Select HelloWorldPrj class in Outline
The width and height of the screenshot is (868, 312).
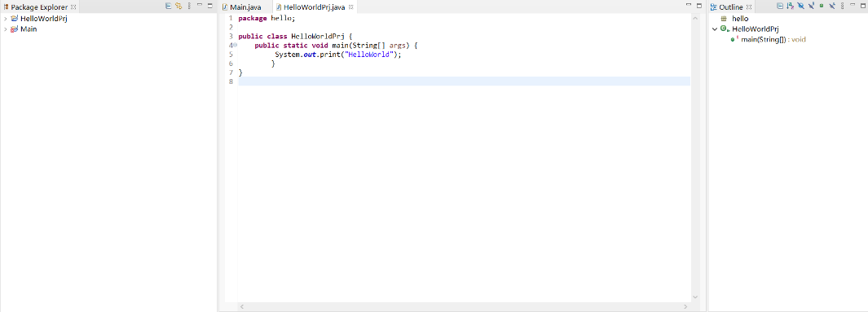pyautogui.click(x=755, y=29)
